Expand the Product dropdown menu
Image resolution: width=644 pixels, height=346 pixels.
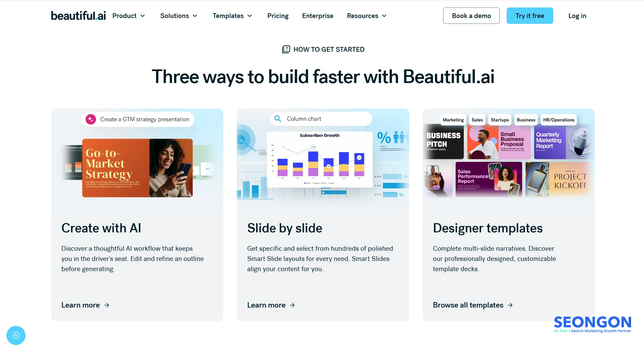pyautogui.click(x=129, y=16)
